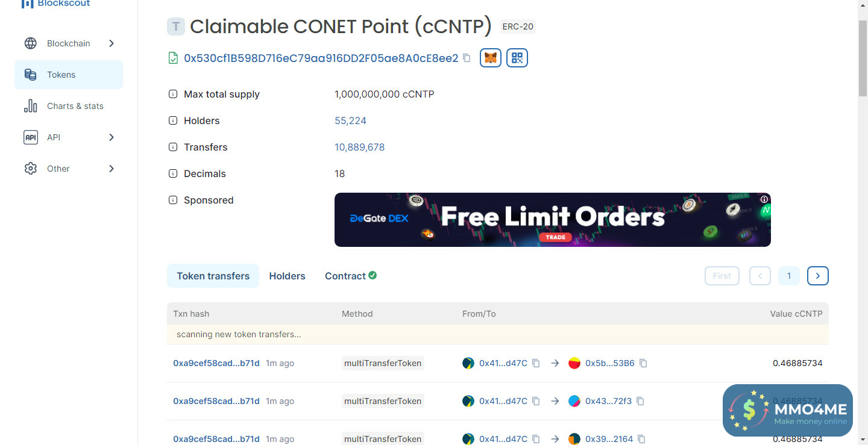Screen dimensions: 868x445
Task: Copy the token contract address
Action: pyautogui.click(x=467, y=58)
